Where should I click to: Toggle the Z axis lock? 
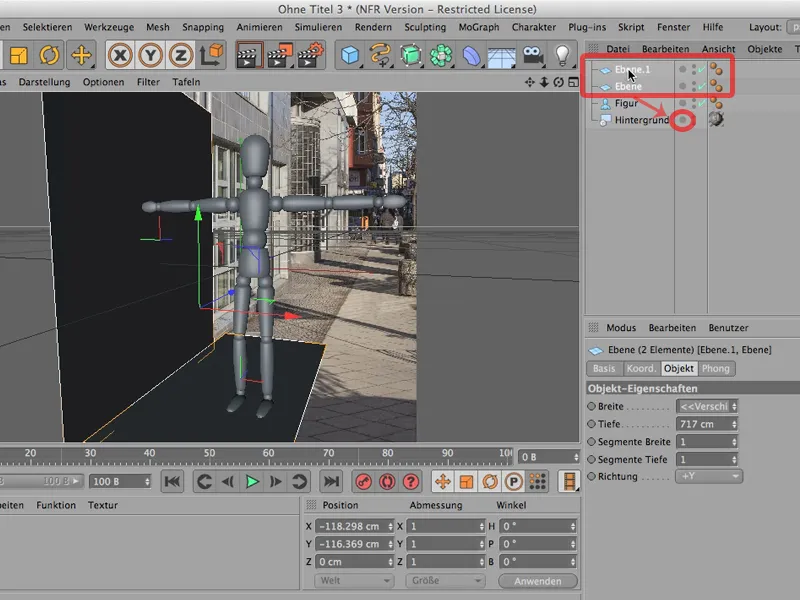181,55
